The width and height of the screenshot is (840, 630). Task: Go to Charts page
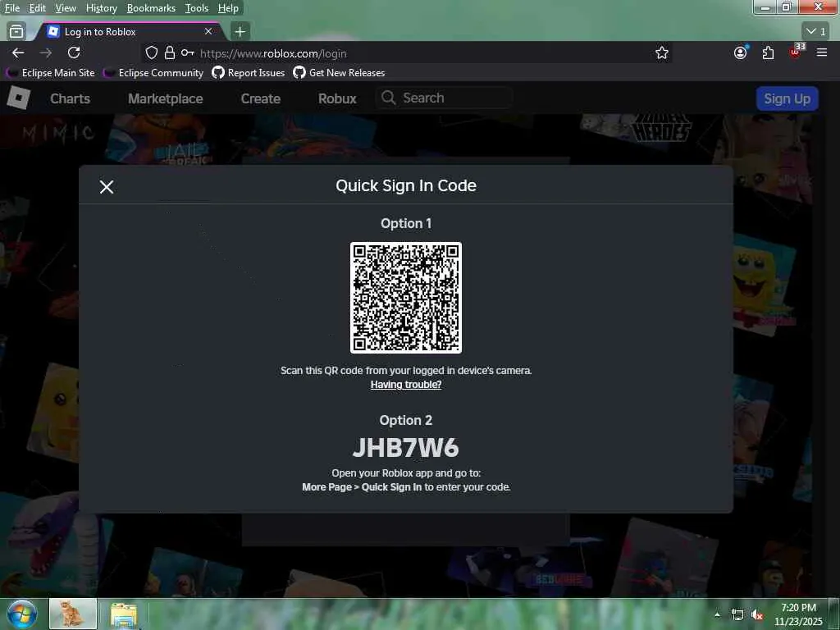pos(71,98)
